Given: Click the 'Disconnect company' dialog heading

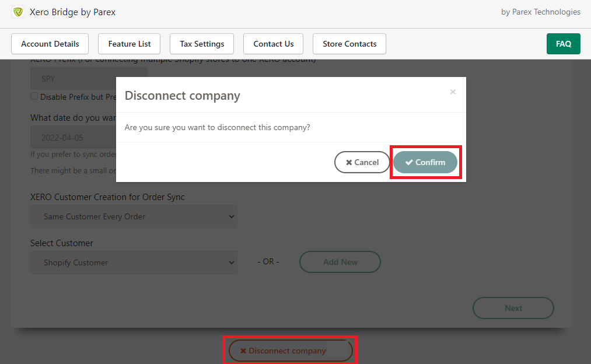Looking at the screenshot, I should click(183, 96).
